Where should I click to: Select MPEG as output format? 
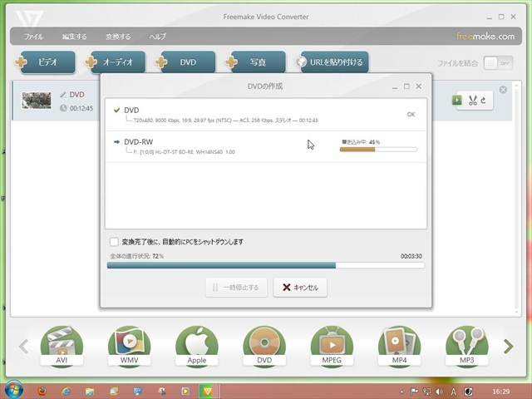point(332,345)
